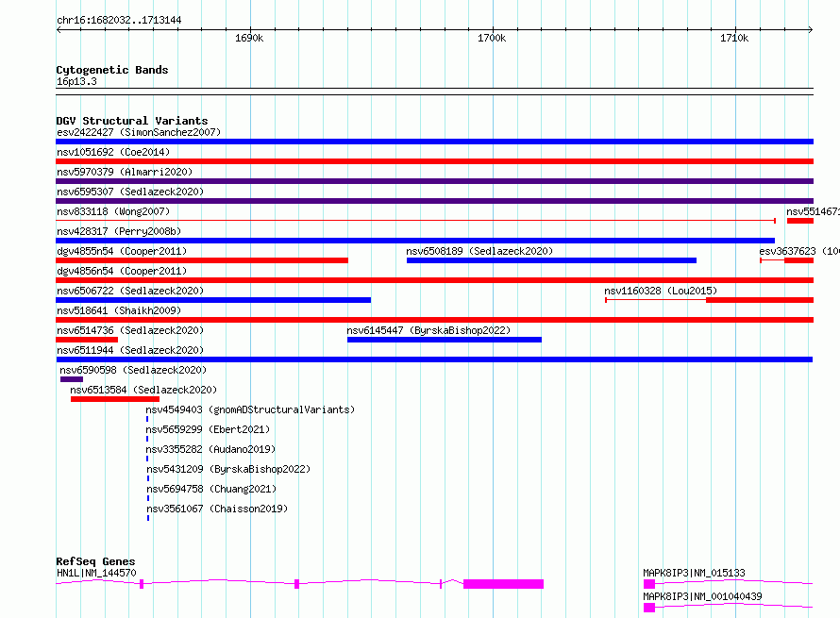Image resolution: width=840 pixels, height=618 pixels.
Task: Click the 1690k ruler marker
Action: (x=249, y=38)
